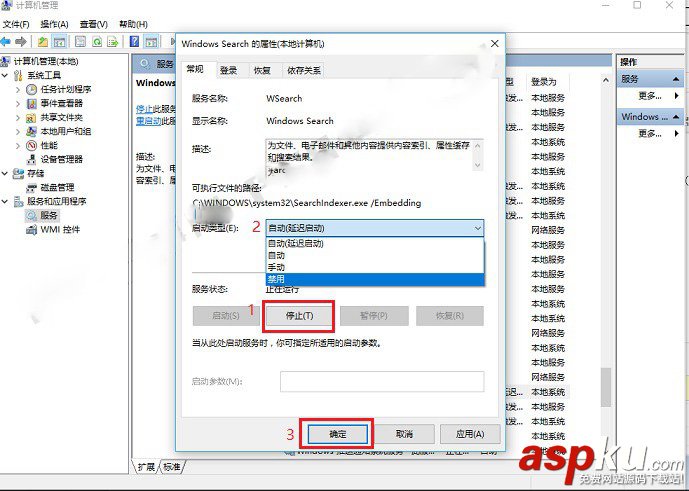This screenshot has width=689, height=491.
Task: Toggle the Show/Hide Console Tree icon
Action: click(x=59, y=42)
